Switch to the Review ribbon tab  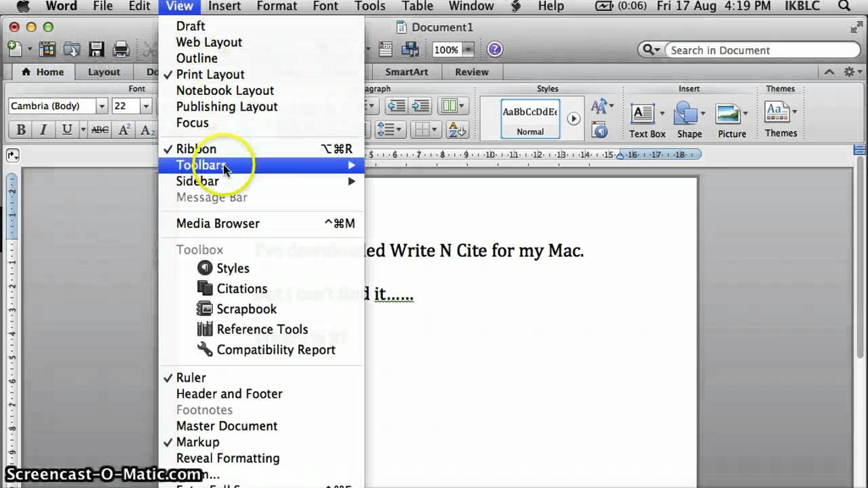pos(471,72)
